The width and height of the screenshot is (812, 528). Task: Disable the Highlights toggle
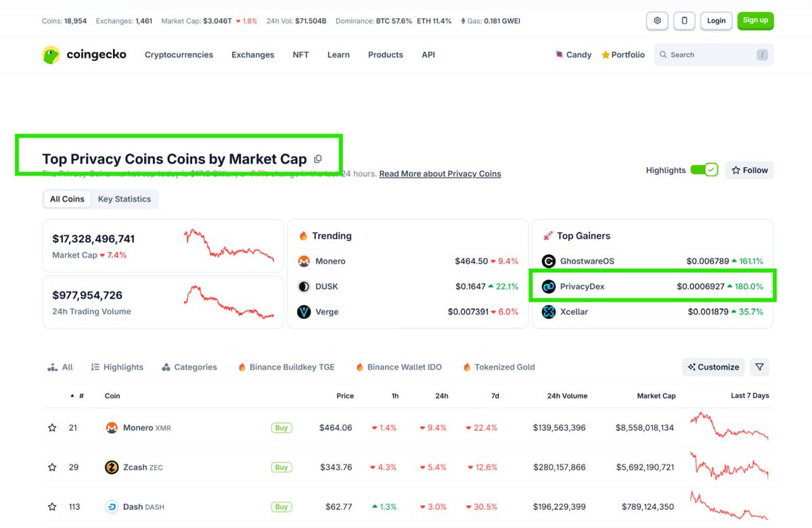tap(704, 170)
